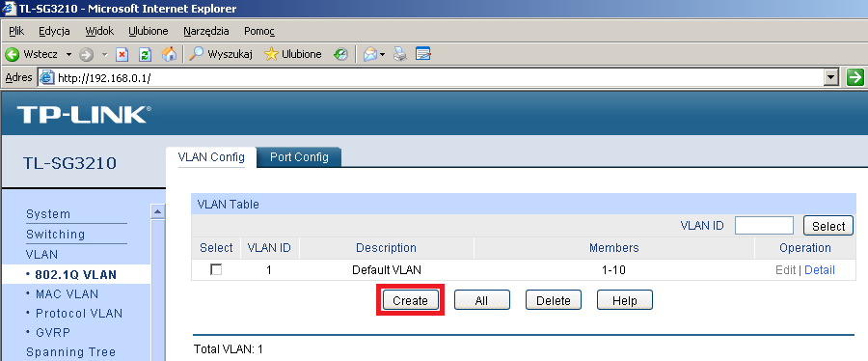Image resolution: width=868 pixels, height=361 pixels.
Task: Click the green Wstecz back arrow icon
Action: tap(13, 54)
